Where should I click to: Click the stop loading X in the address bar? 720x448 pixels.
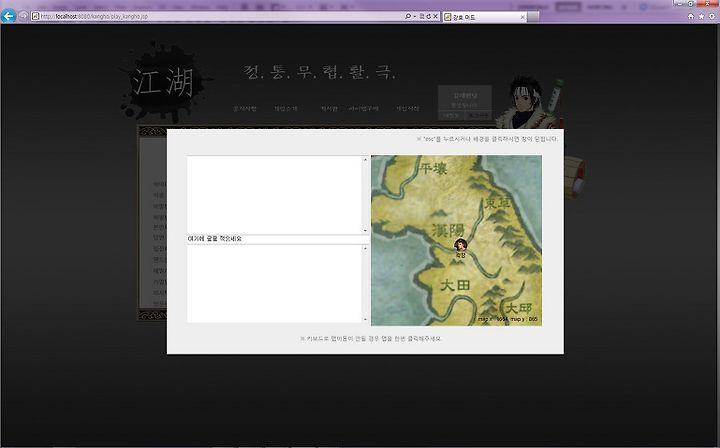point(435,16)
